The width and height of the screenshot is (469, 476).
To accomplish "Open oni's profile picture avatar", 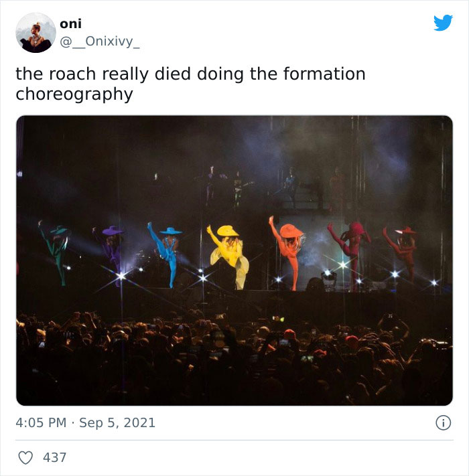I will click(x=36, y=33).
